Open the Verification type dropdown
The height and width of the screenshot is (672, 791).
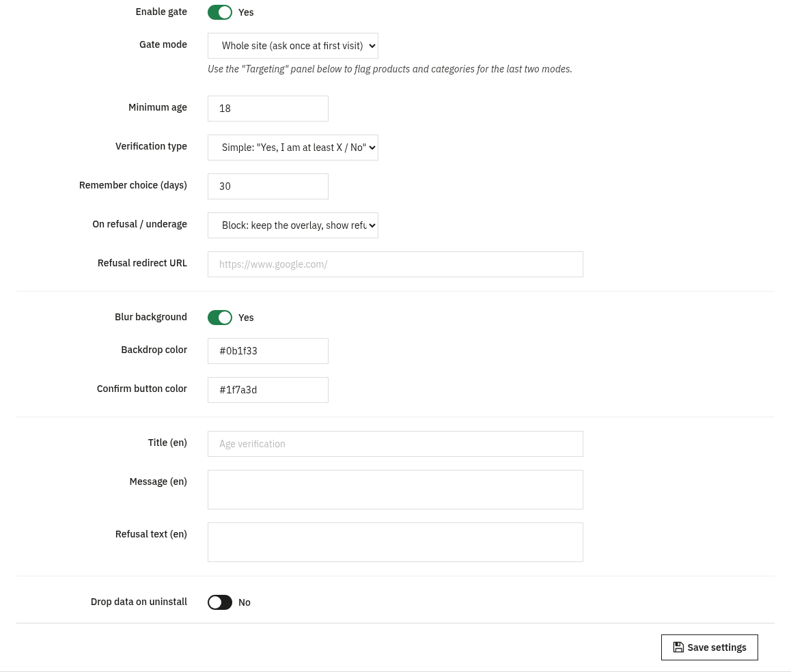point(292,148)
